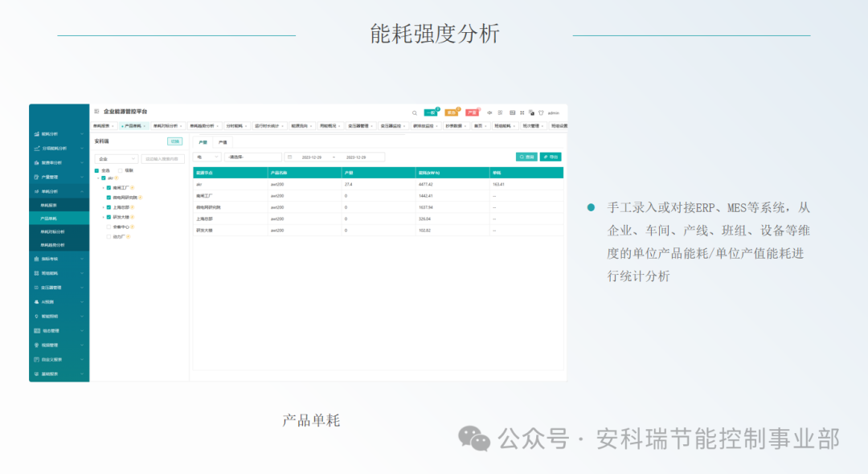The image size is (868, 474).
Task: Check the 仓储中心 checkbox in the tree
Action: pos(108,227)
